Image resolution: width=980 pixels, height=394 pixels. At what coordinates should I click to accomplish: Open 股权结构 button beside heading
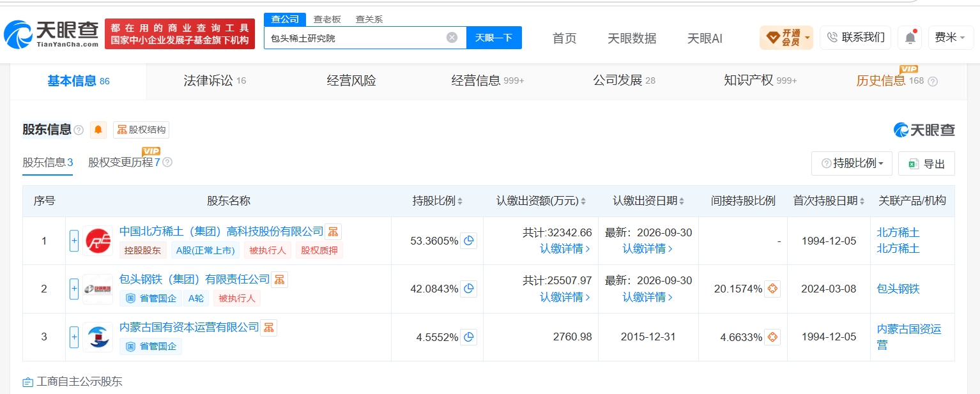141,130
